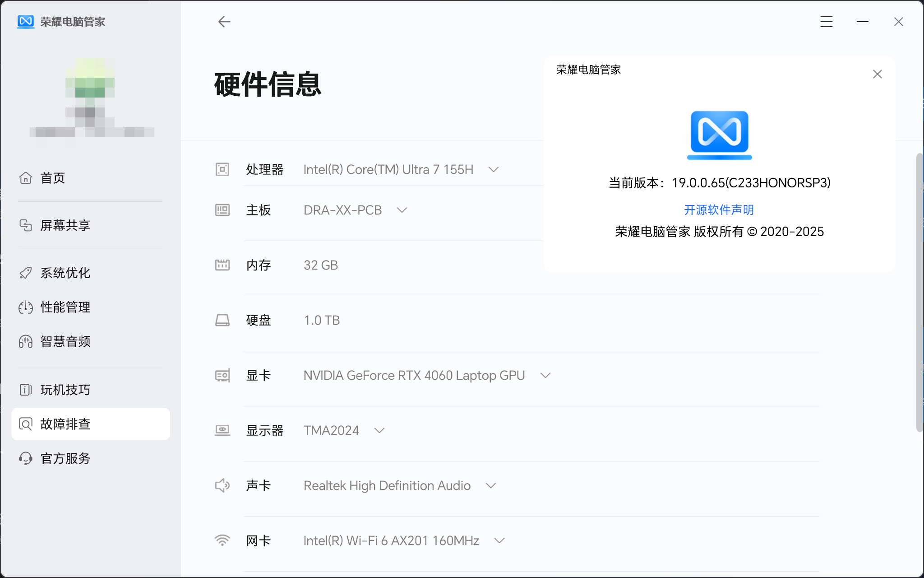This screenshot has width=924, height=578.
Task: Click the back arrow icon
Action: tap(224, 22)
